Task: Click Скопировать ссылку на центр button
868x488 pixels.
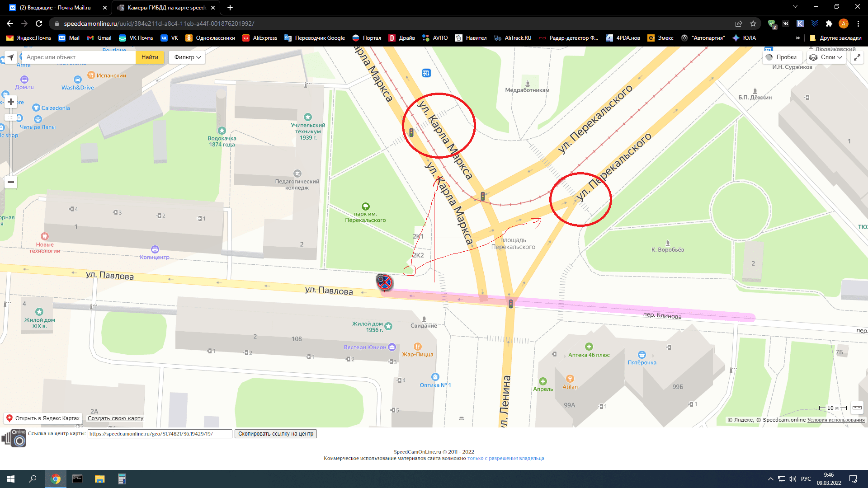Action: 275,434
